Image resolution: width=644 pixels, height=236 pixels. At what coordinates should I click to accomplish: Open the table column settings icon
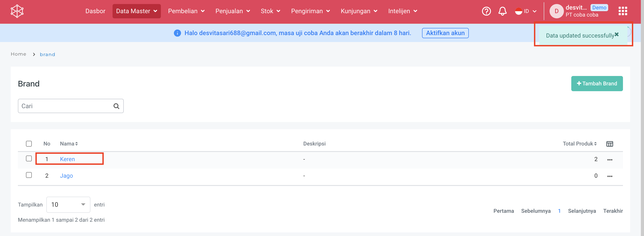click(x=610, y=144)
